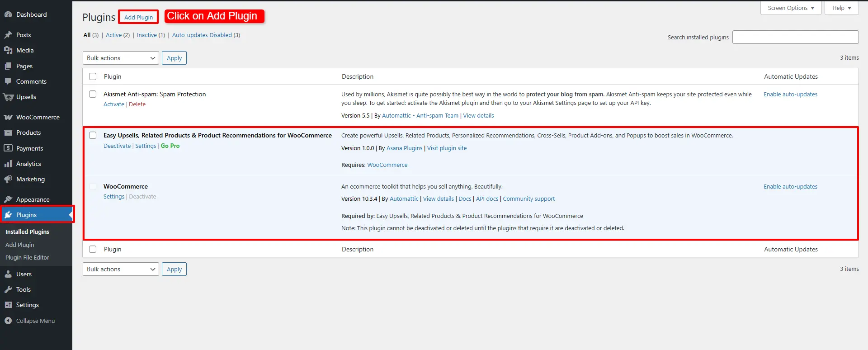Click the Media library icon
The width and height of the screenshot is (868, 350).
coord(8,50)
